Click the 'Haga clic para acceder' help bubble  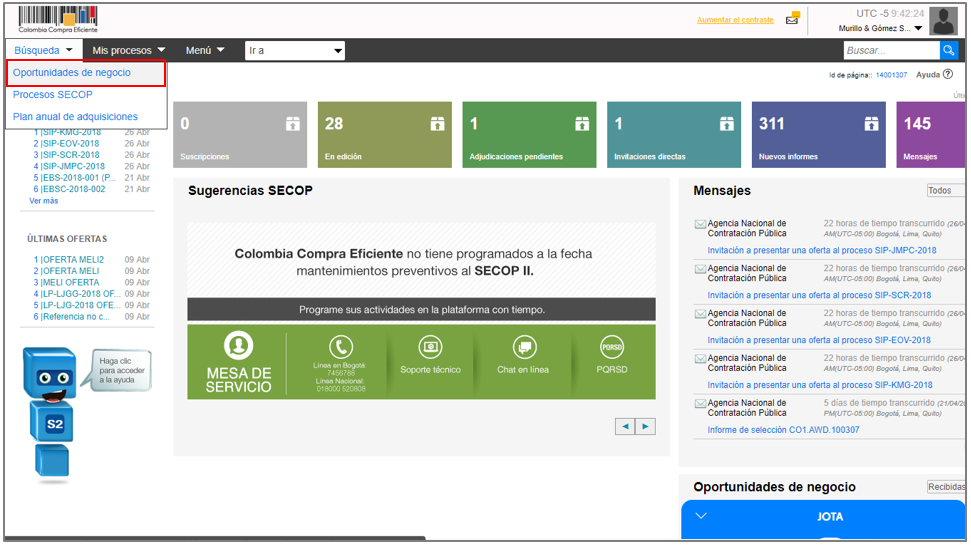pos(121,370)
